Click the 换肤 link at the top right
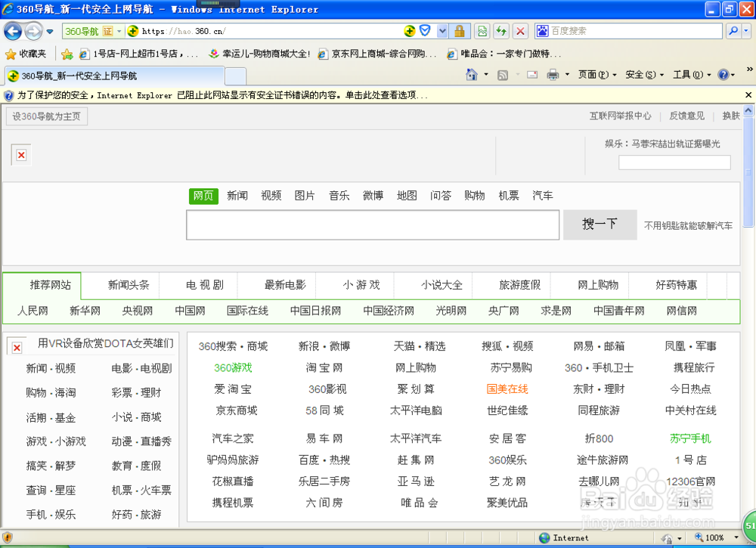This screenshot has width=756, height=548. [731, 116]
